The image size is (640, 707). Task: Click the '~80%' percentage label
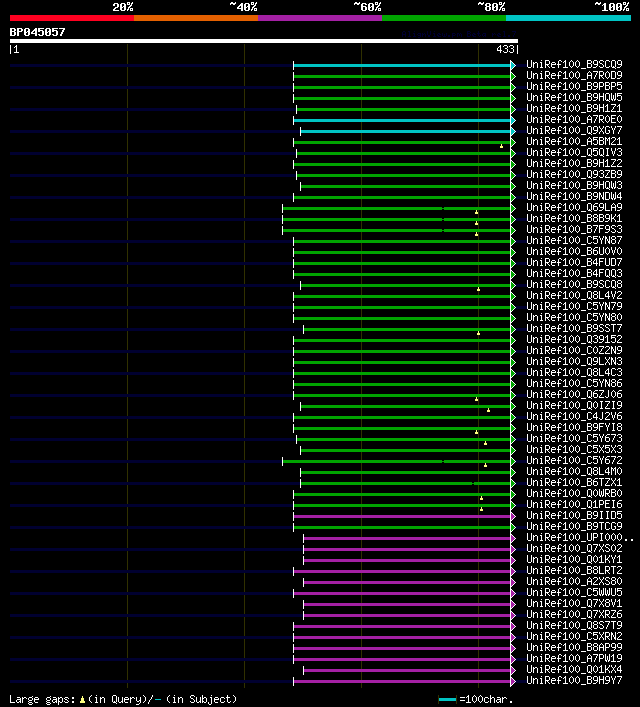click(492, 7)
